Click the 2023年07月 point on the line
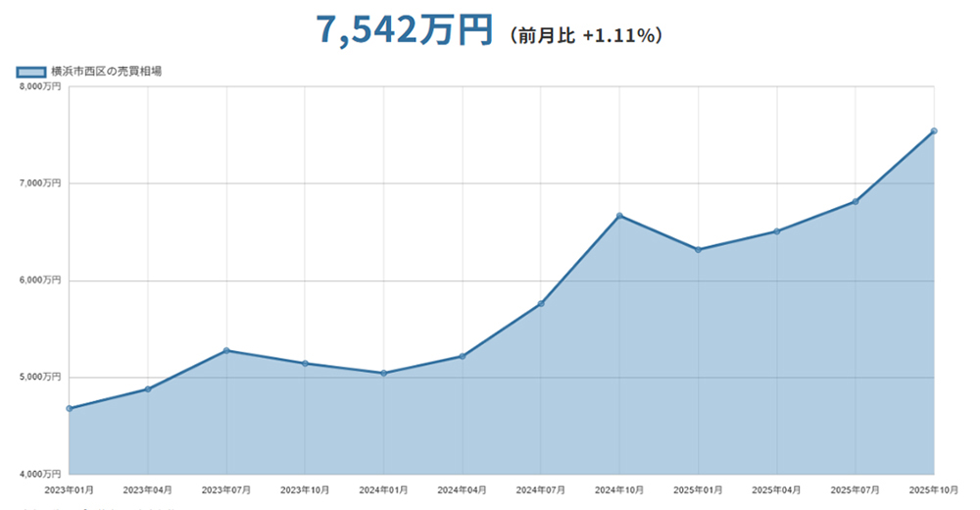980x510 pixels. pos(226,350)
